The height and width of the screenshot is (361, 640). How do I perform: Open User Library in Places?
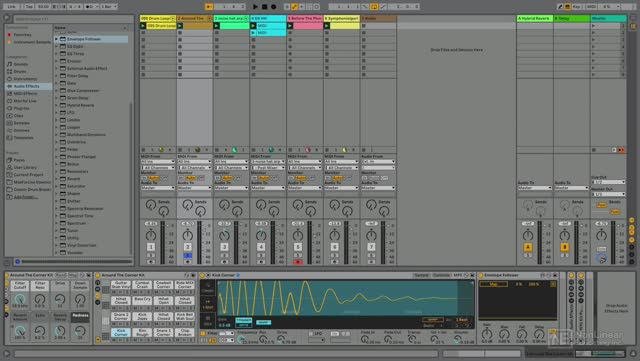[x=24, y=167]
